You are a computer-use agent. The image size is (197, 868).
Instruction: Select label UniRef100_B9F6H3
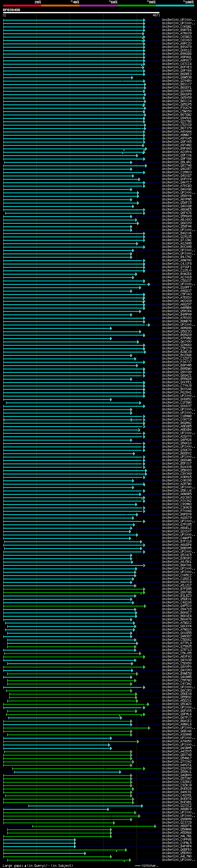[x=177, y=149]
